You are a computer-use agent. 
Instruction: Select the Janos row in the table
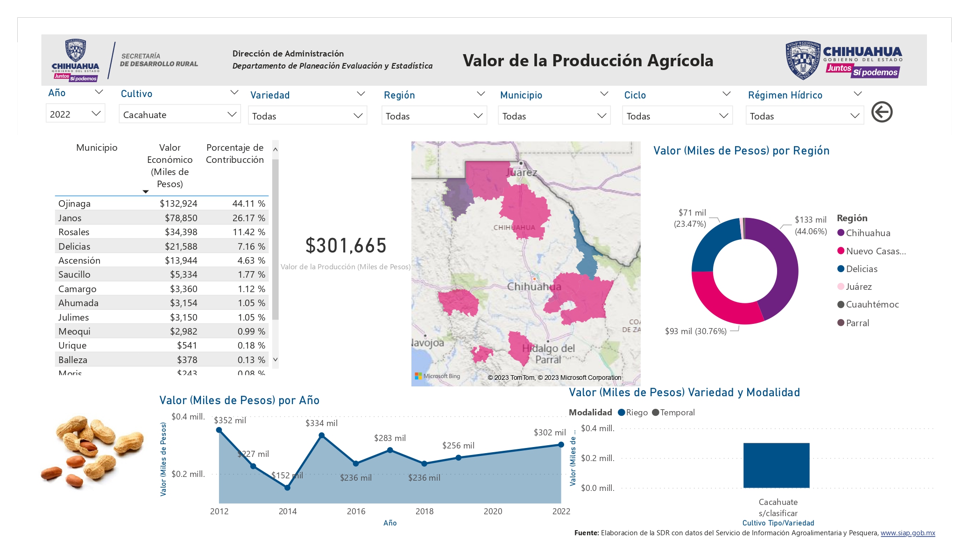coord(162,218)
